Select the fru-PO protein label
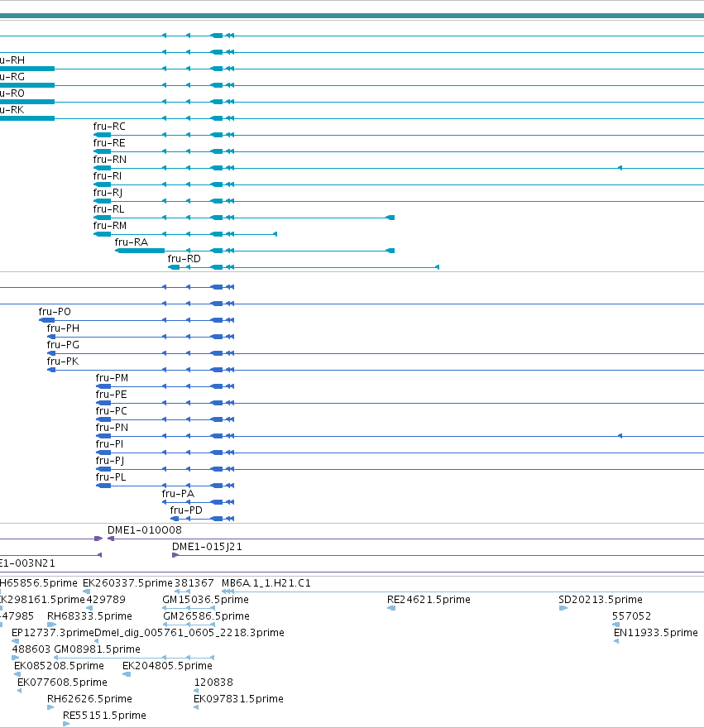704x728 pixels. (55, 312)
